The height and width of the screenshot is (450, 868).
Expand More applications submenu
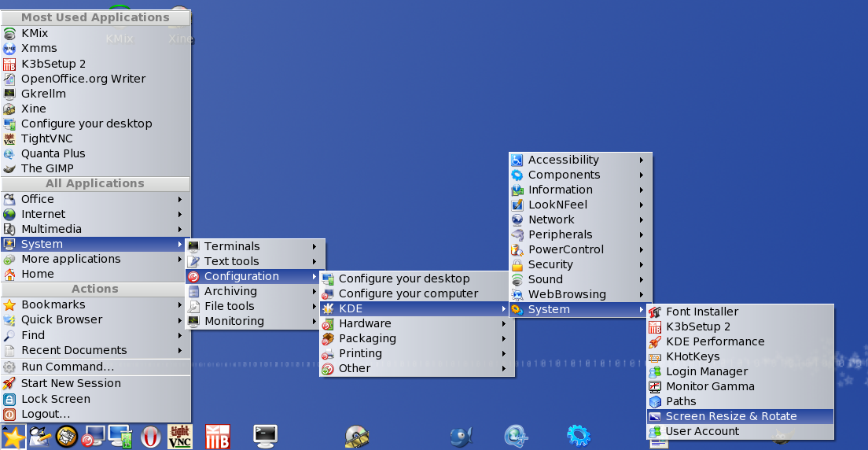96,259
